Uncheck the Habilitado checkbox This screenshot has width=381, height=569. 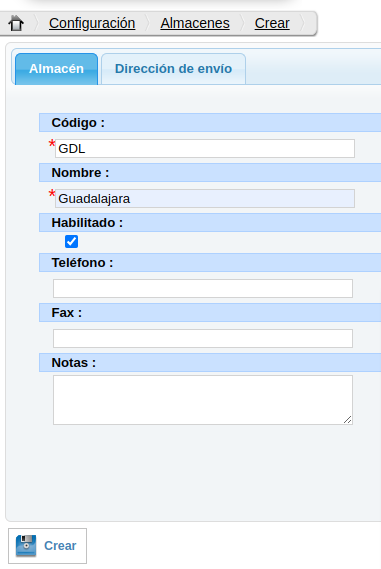(71, 241)
